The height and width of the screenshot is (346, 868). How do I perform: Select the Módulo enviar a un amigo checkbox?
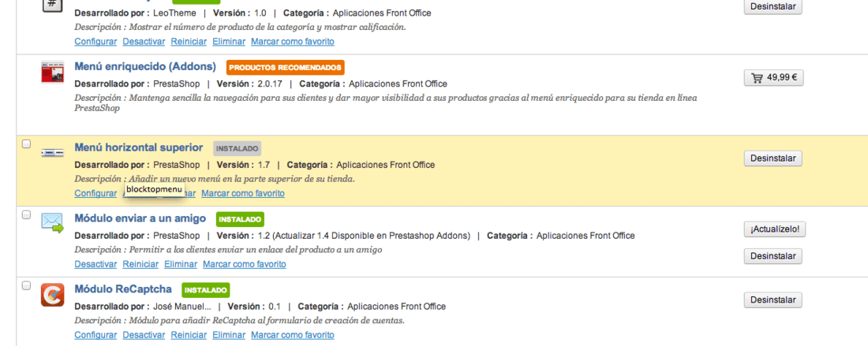coord(26,214)
